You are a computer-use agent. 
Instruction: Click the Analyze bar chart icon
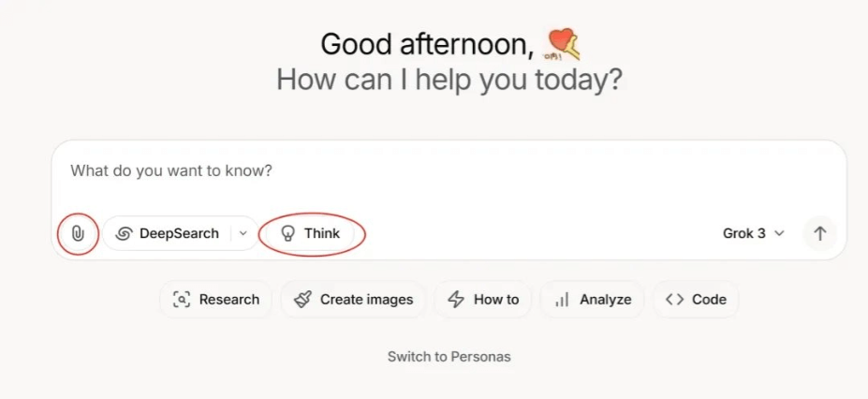(562, 300)
